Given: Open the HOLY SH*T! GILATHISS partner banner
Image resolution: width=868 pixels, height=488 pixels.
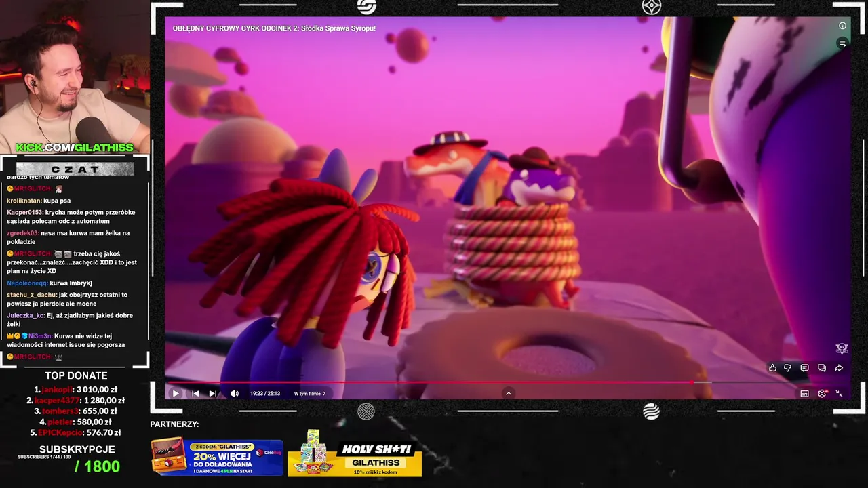Looking at the screenshot, I should coord(355,454).
